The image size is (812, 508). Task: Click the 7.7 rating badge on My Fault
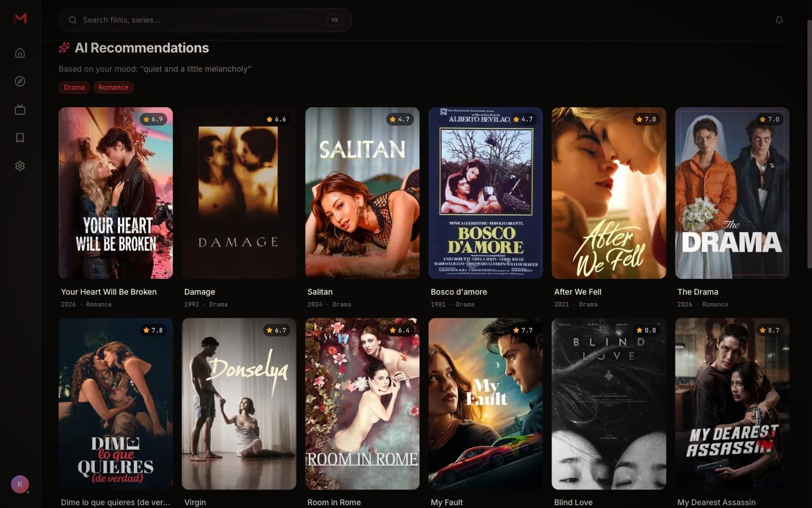click(x=523, y=330)
